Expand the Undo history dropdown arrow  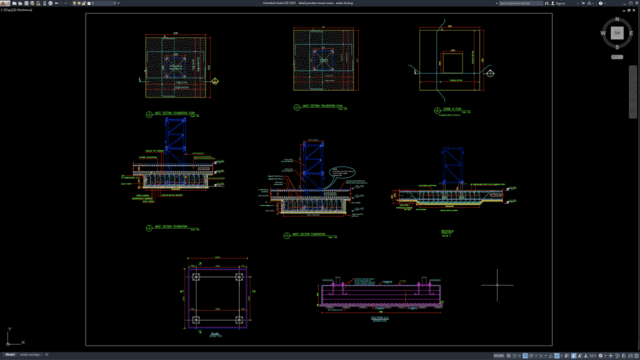[x=61, y=3]
